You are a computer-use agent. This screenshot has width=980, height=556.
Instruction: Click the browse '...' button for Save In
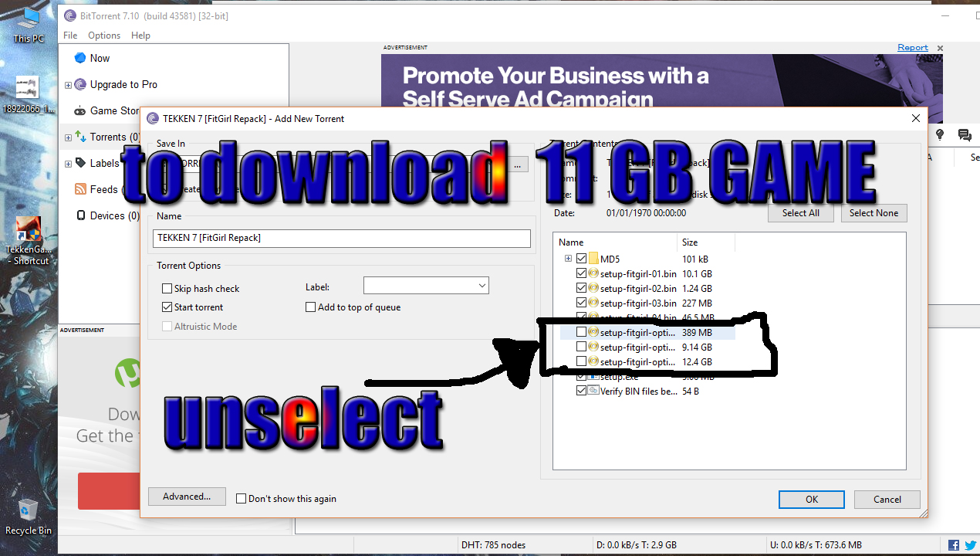517,164
